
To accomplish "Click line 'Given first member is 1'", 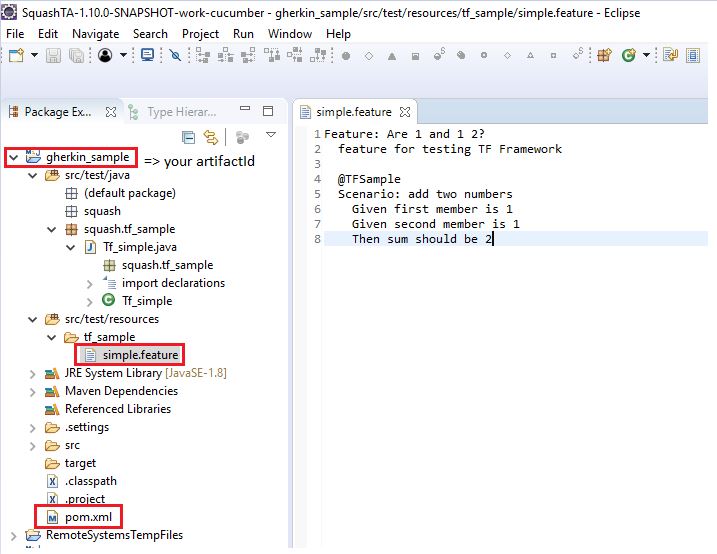I will 432,209.
